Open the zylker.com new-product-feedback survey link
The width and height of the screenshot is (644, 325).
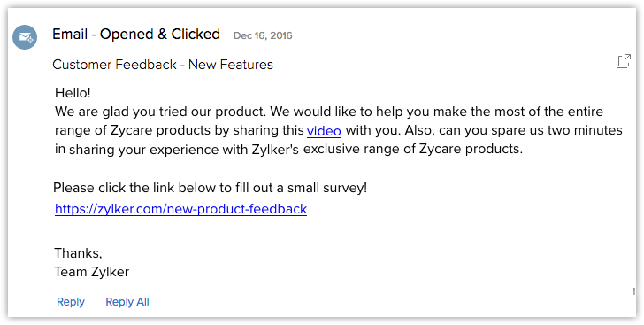pyautogui.click(x=180, y=209)
